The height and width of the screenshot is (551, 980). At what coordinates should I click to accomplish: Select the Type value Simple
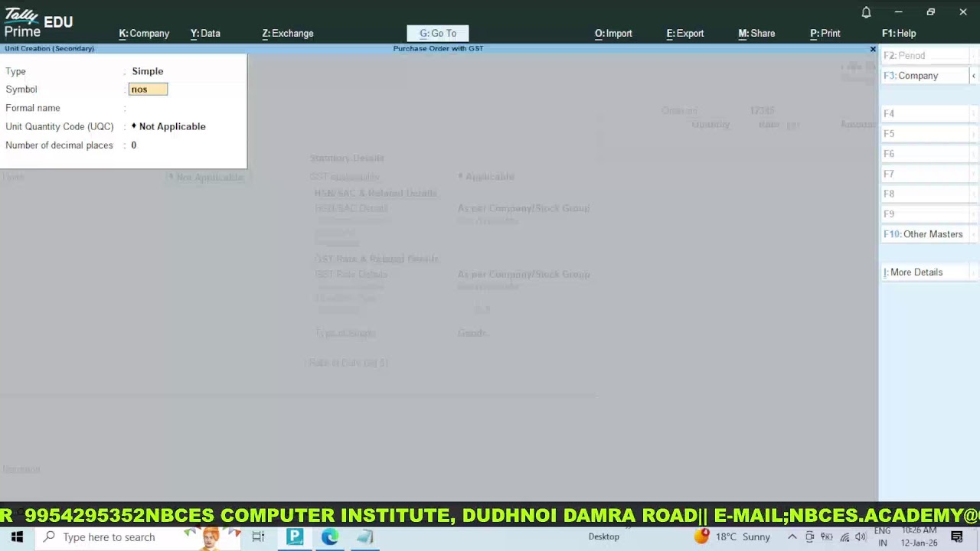click(147, 71)
